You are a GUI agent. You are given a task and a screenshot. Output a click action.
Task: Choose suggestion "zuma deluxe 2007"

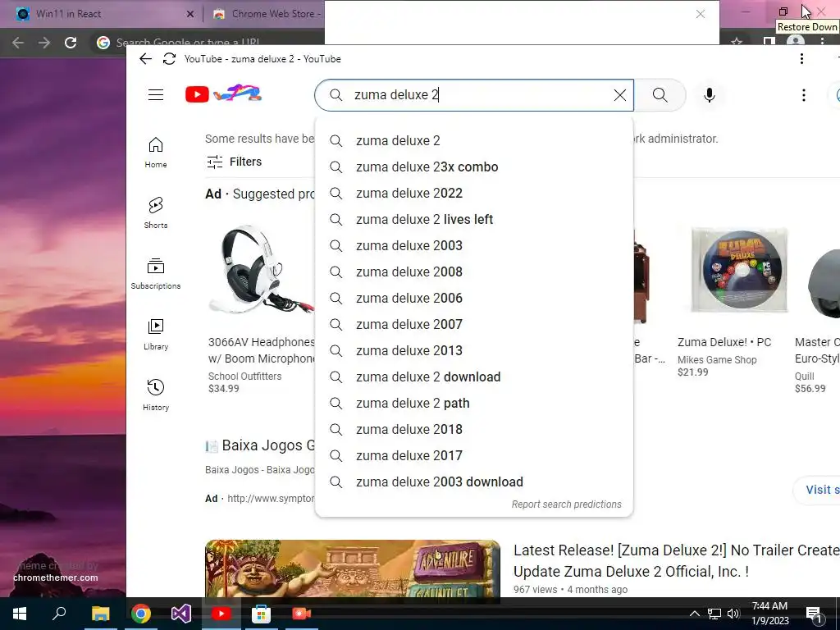pyautogui.click(x=474, y=324)
